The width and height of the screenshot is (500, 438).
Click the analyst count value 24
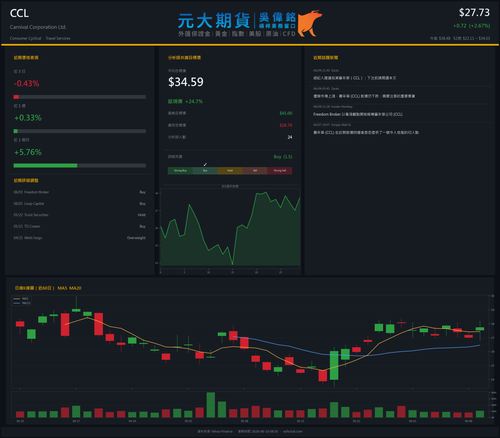(x=290, y=137)
